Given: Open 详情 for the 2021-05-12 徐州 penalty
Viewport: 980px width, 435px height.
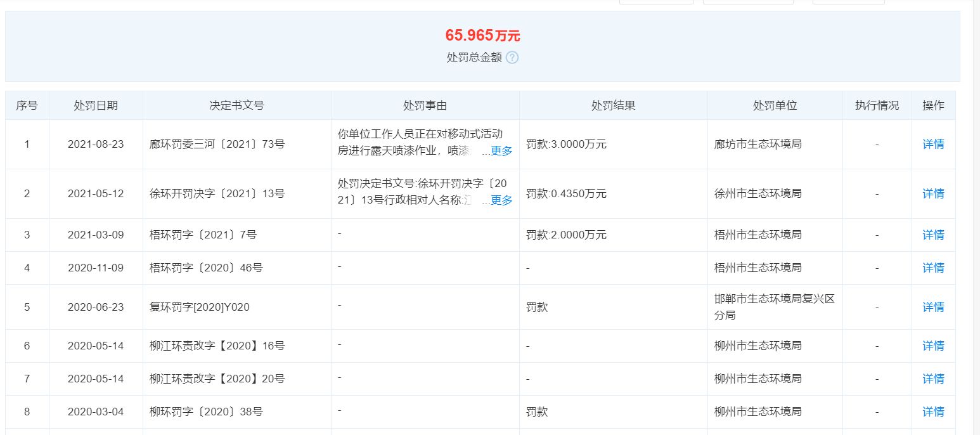Looking at the screenshot, I should pyautogui.click(x=932, y=194).
